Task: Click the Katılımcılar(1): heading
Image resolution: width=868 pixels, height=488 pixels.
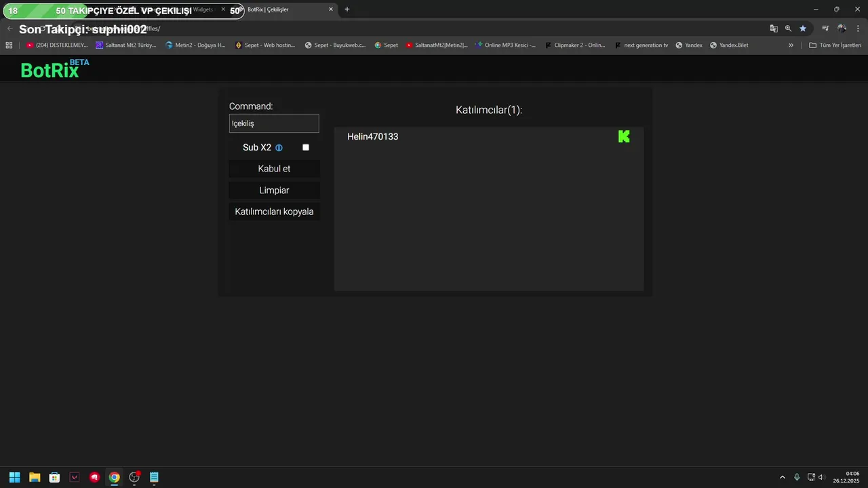Action: [489, 110]
